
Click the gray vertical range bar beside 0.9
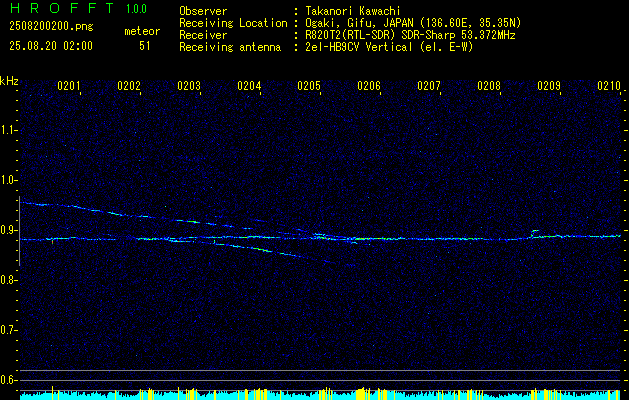[19, 231]
